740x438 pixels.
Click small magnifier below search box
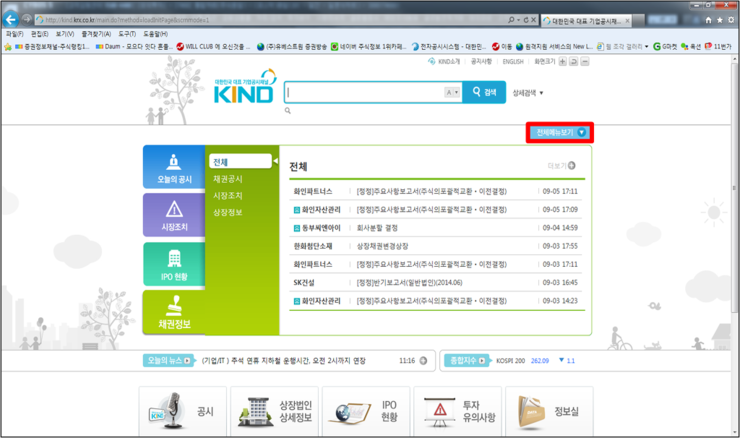point(287,110)
